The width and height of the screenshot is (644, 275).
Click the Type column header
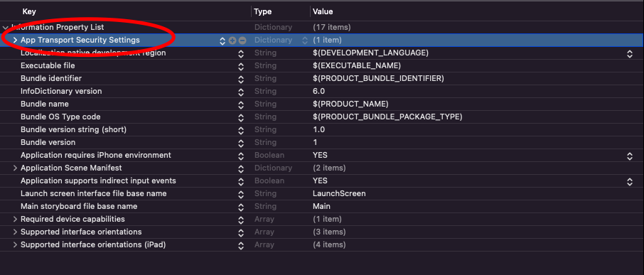tap(263, 11)
